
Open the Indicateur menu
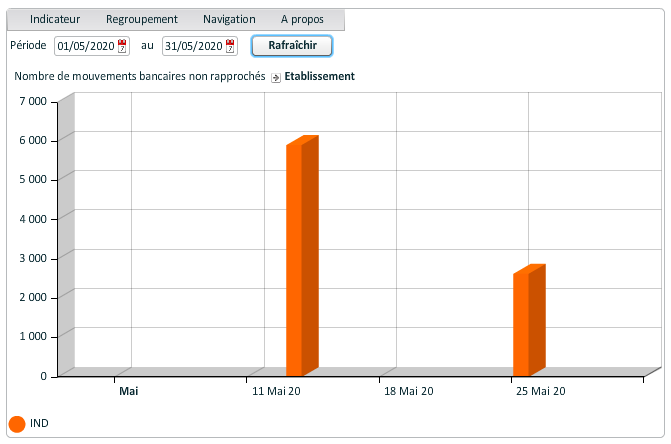55,19
